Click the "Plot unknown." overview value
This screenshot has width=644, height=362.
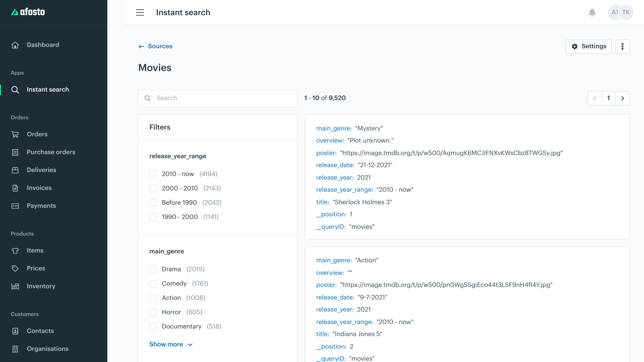(x=370, y=141)
